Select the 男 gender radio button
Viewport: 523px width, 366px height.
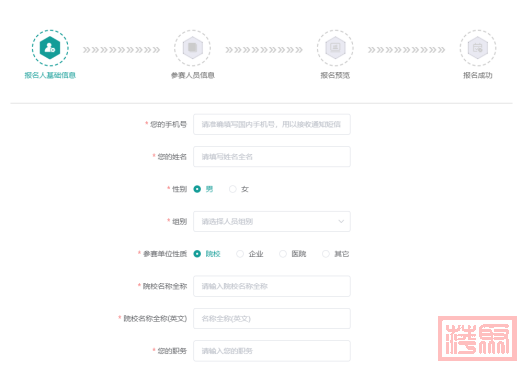coord(197,189)
